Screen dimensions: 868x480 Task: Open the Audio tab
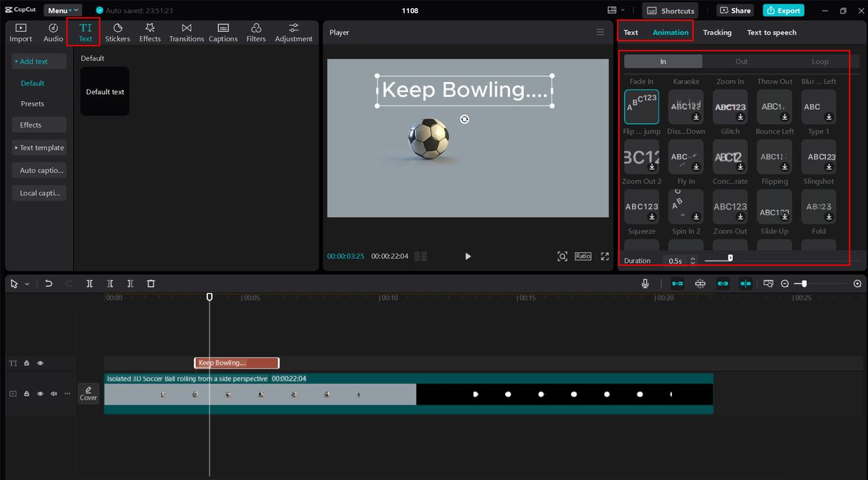(x=53, y=33)
